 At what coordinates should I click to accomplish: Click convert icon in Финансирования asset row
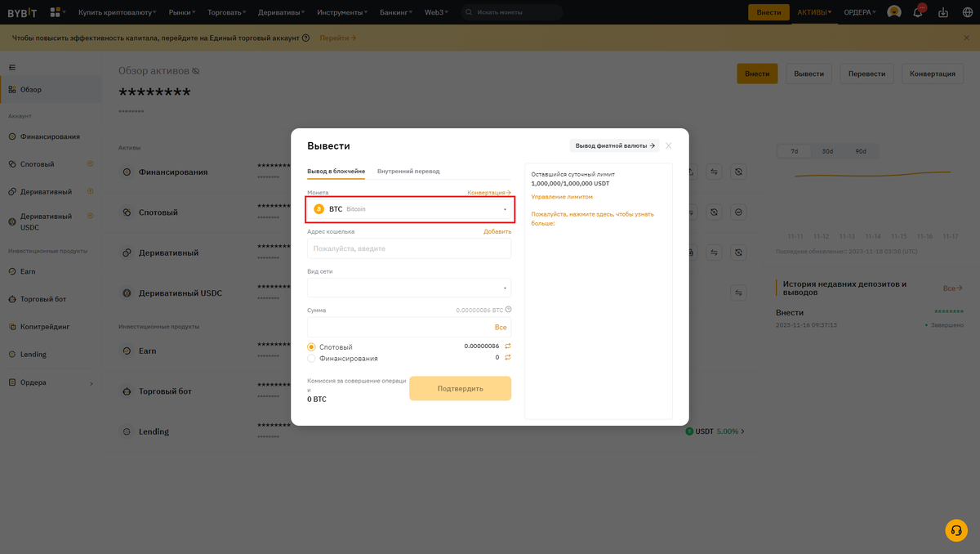click(x=738, y=172)
